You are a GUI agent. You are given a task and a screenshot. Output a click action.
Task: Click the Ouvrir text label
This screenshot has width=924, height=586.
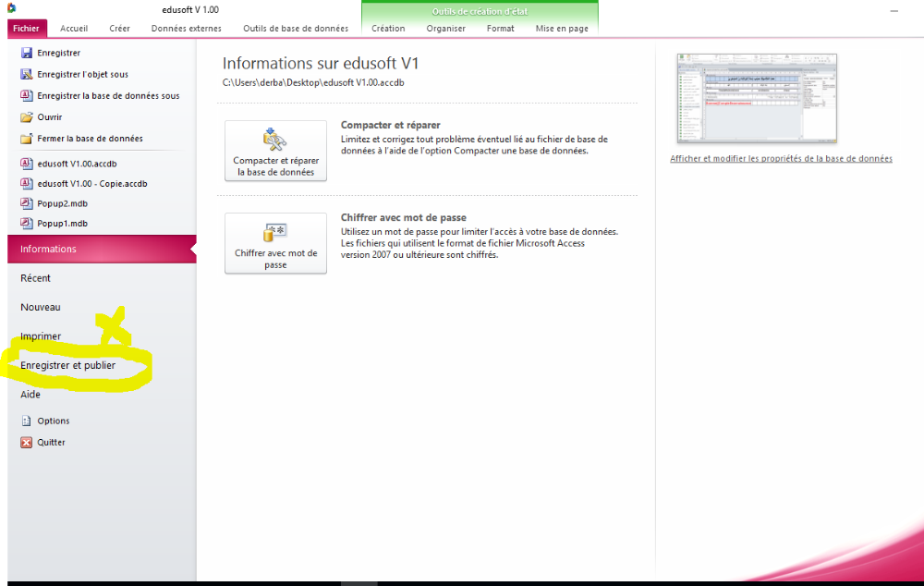click(x=50, y=116)
